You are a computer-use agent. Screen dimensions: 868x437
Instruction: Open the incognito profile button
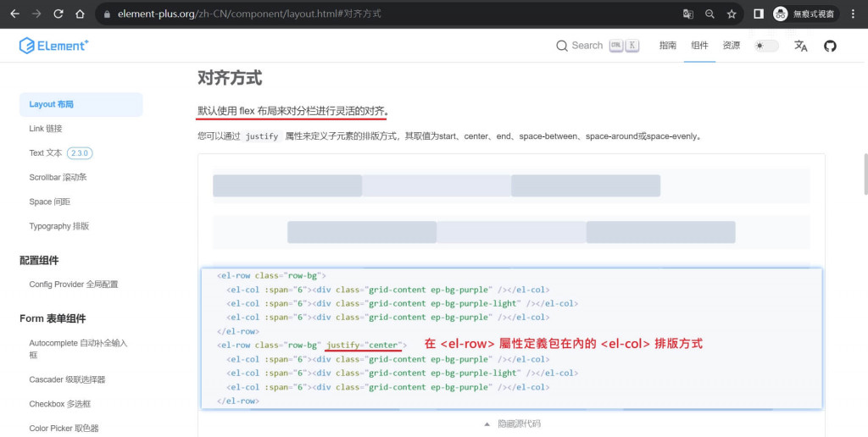(805, 14)
